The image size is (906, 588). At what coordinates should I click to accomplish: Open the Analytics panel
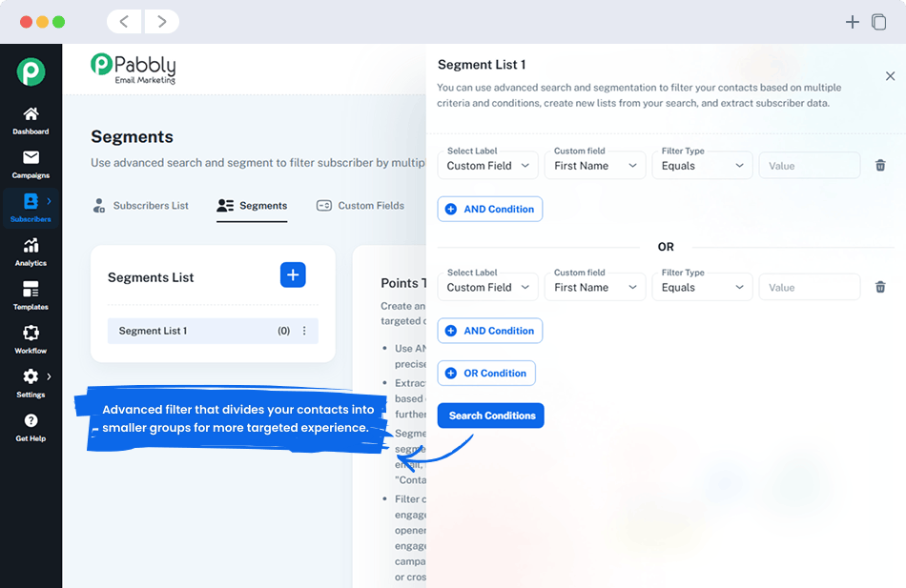pyautogui.click(x=31, y=251)
